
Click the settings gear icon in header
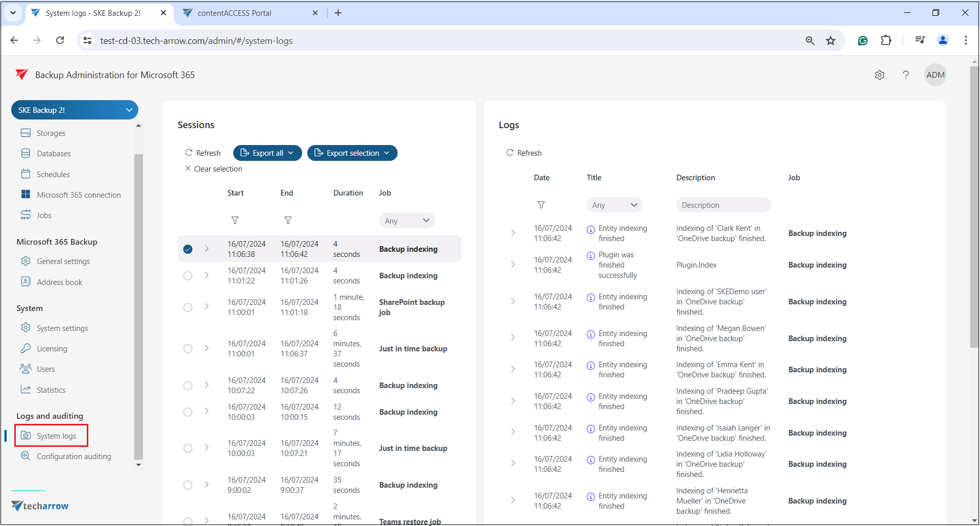879,75
